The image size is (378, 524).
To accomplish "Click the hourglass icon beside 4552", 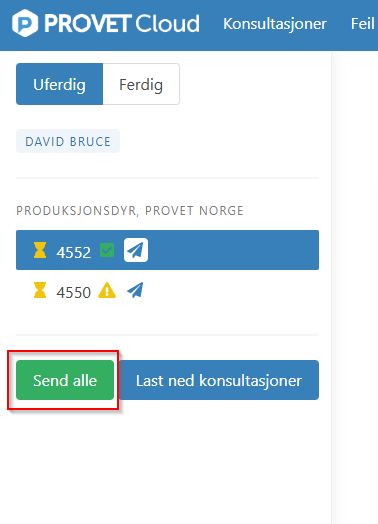I will coord(40,250).
